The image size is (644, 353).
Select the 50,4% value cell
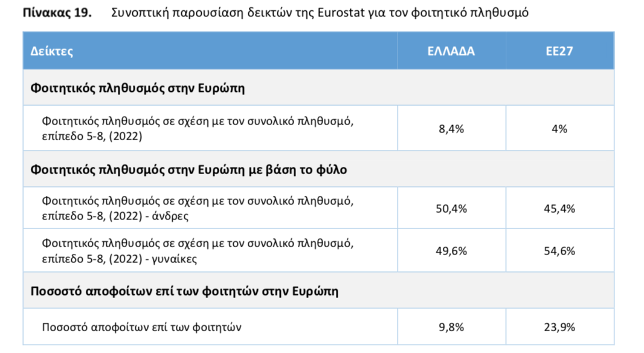click(x=451, y=209)
